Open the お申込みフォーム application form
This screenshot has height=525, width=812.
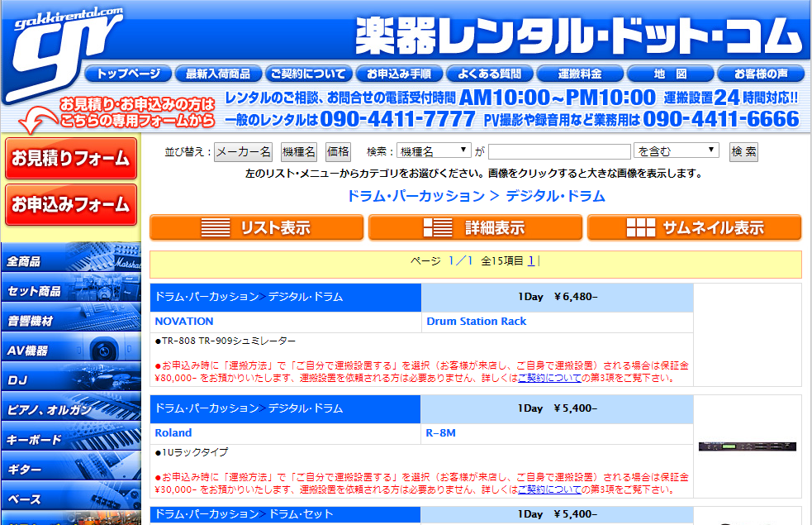point(71,205)
